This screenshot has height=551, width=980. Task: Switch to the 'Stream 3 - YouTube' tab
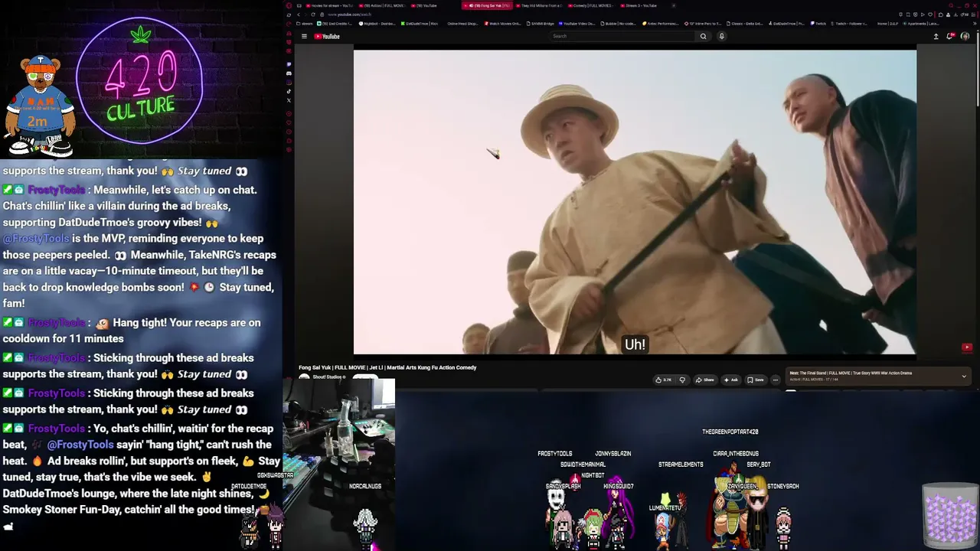641,5
